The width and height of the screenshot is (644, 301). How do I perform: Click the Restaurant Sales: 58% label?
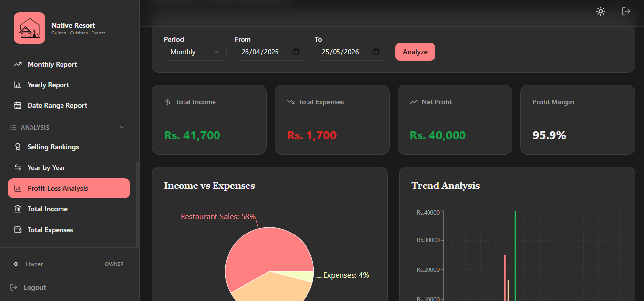pos(218,216)
